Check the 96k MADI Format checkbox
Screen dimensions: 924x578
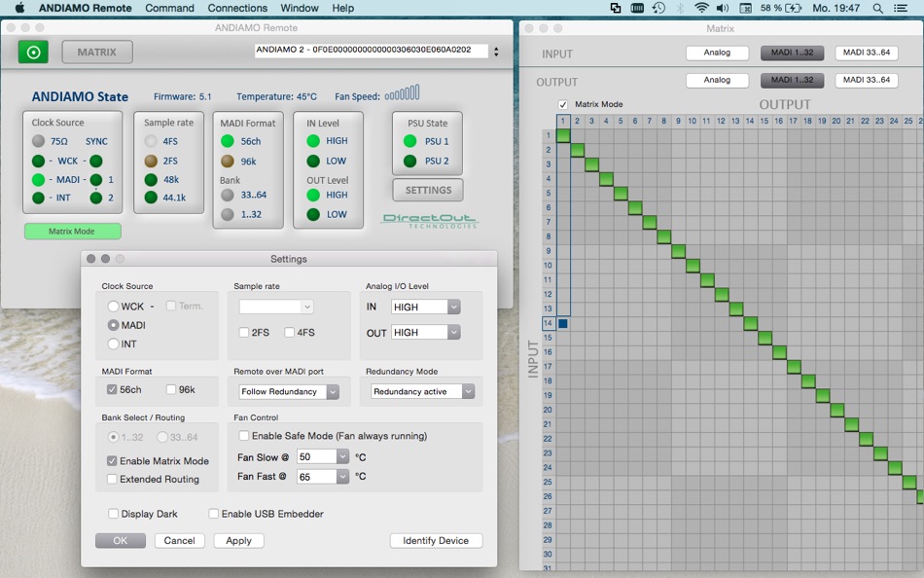(x=171, y=389)
